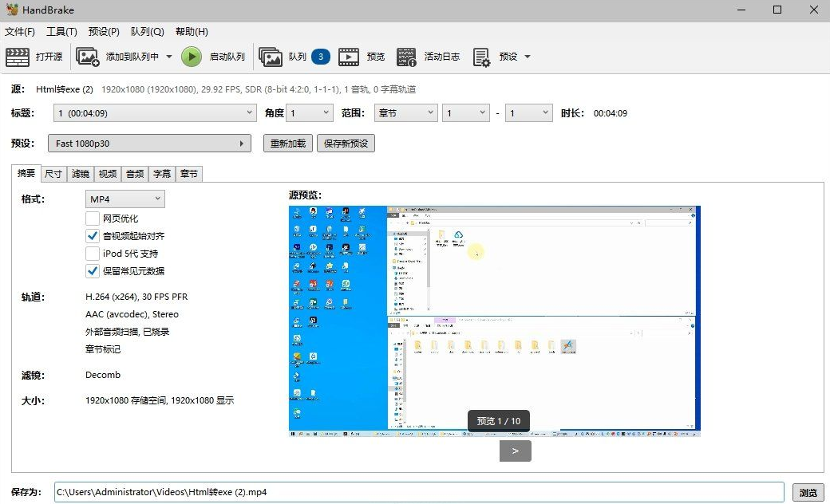Uncheck the 音视频起始对齐 checkbox
This screenshot has width=830, height=504.
pos(93,236)
